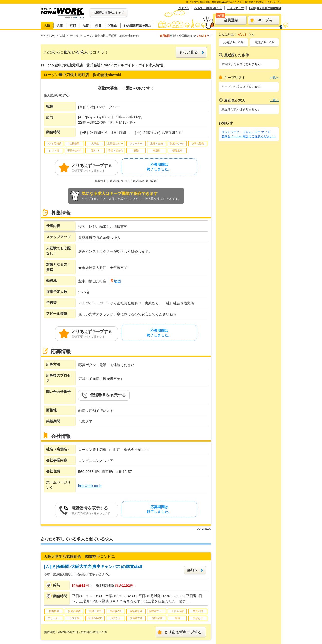The height and width of the screenshot is (644, 322).
Task: Click the building icon beside 会社情報 heading
Action: (45, 436)
